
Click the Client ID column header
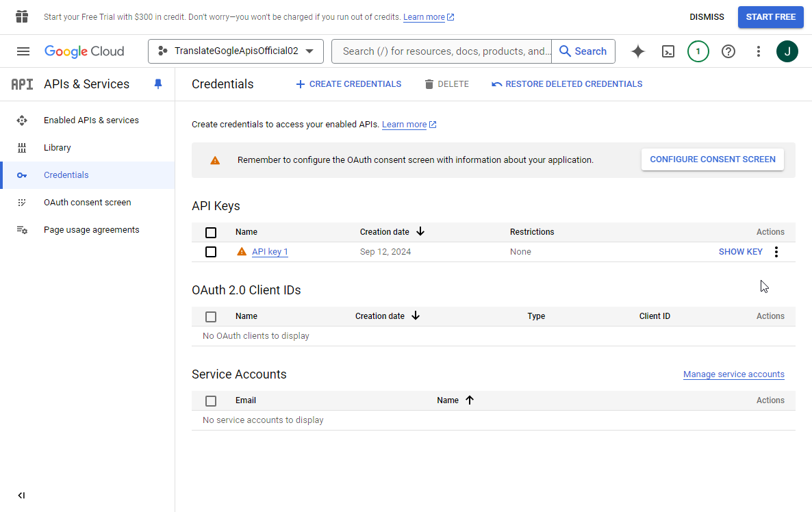pyautogui.click(x=655, y=316)
